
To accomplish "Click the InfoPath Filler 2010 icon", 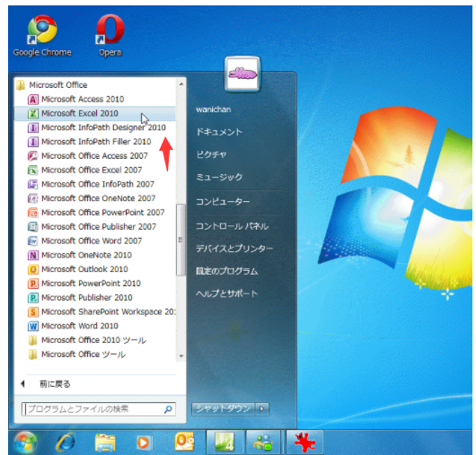I will [x=33, y=142].
